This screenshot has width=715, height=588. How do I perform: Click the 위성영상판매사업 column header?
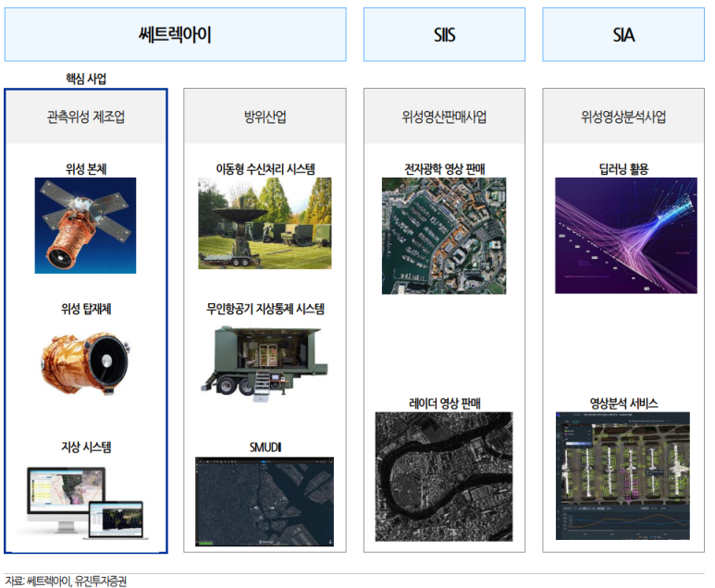click(444, 116)
